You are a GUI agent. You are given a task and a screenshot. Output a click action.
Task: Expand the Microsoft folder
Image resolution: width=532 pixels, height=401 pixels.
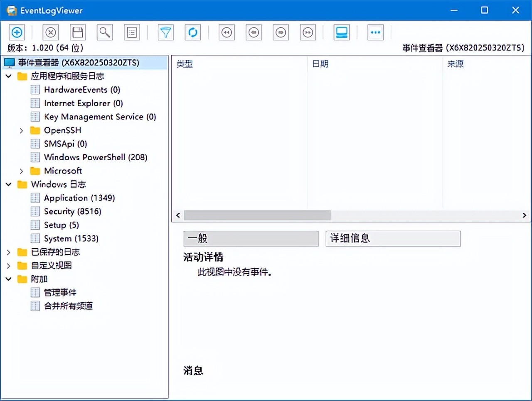point(22,171)
